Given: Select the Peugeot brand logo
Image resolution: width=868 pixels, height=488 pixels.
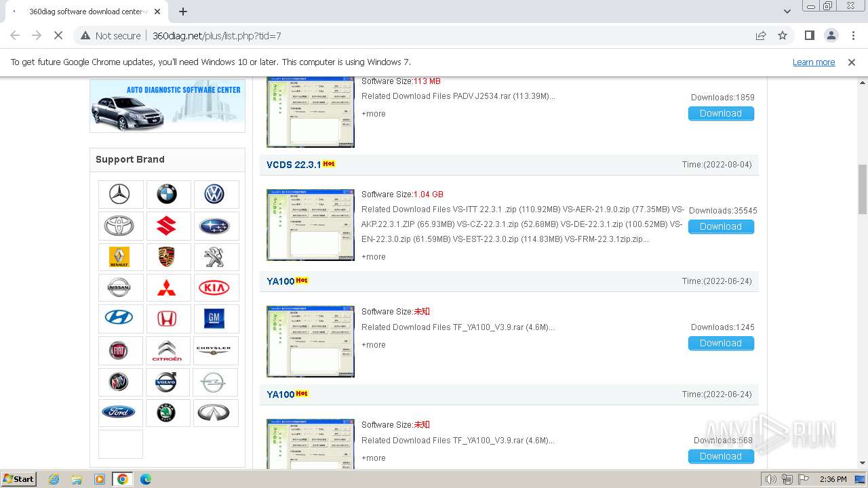Looking at the screenshot, I should tap(216, 257).
